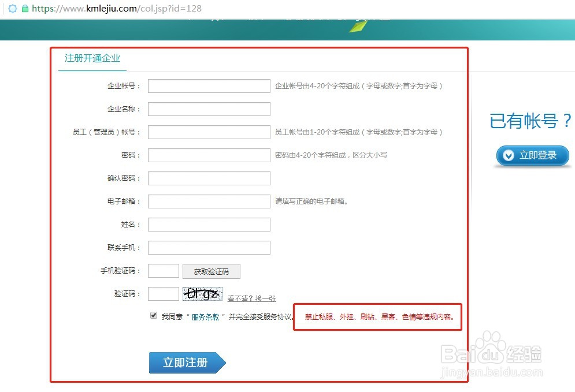
Task: Click the 确认密码 confirm password field
Action: (209, 178)
